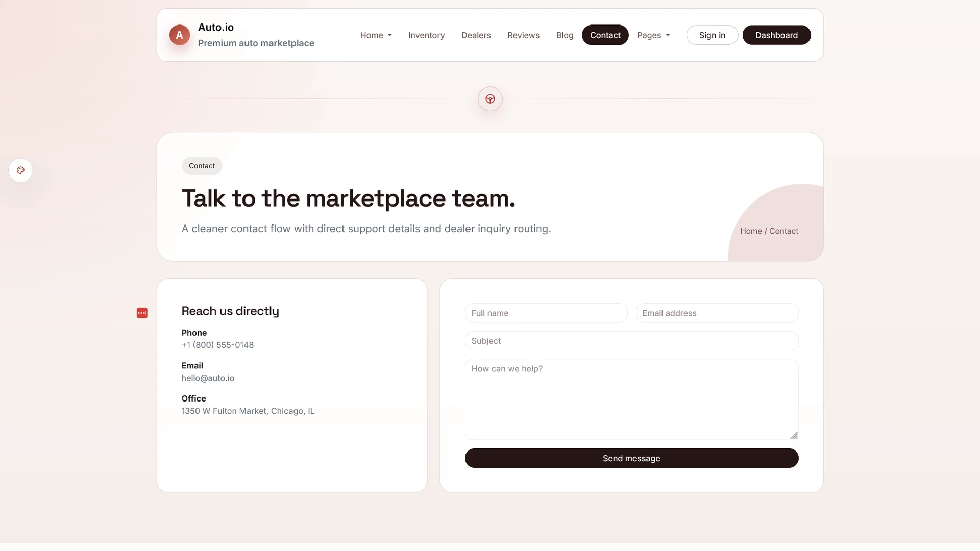980x551 pixels.
Task: Click the Auto.io brand name
Action: click(215, 28)
